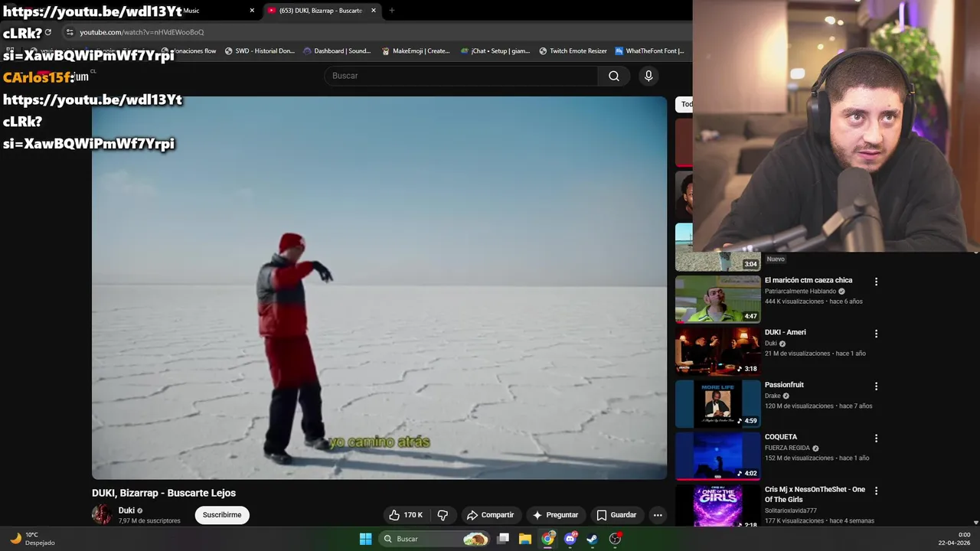Viewport: 980px width, 551px height.
Task: Close the DUKI, Bizarrap tab
Action: click(374, 11)
